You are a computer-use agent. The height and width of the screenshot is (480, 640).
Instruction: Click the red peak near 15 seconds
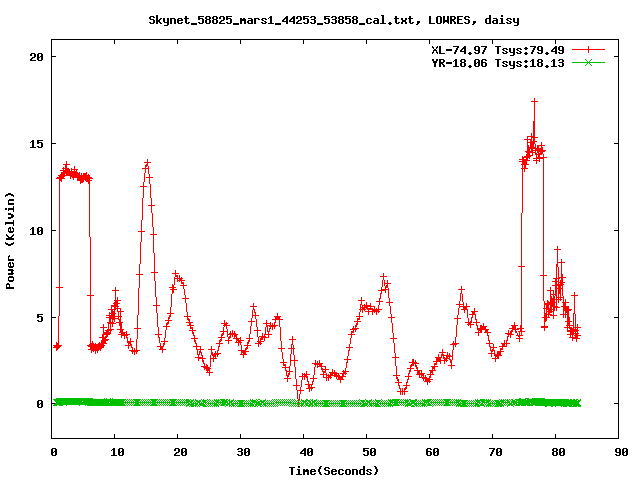coord(147,163)
